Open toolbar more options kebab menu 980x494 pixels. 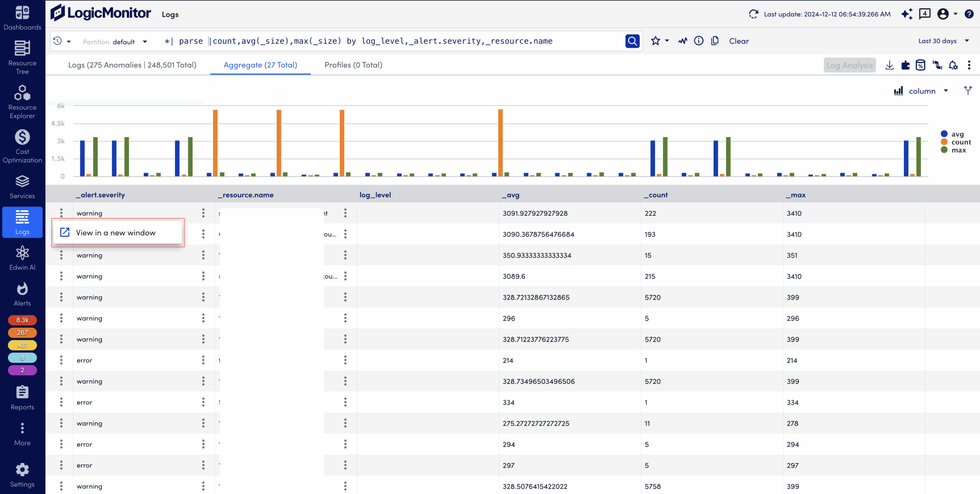pos(969,65)
